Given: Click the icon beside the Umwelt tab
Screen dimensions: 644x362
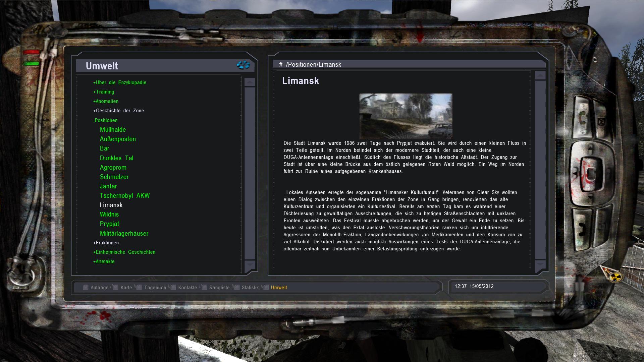Looking at the screenshot, I should tap(266, 287).
